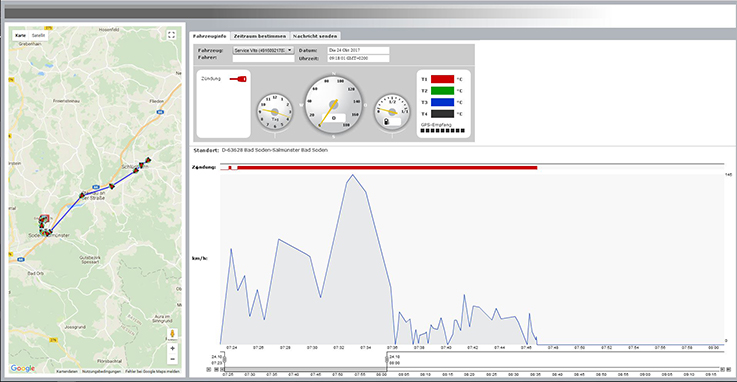Click the clock gauge dial
This screenshot has width=737, height=382.
pos(274,112)
